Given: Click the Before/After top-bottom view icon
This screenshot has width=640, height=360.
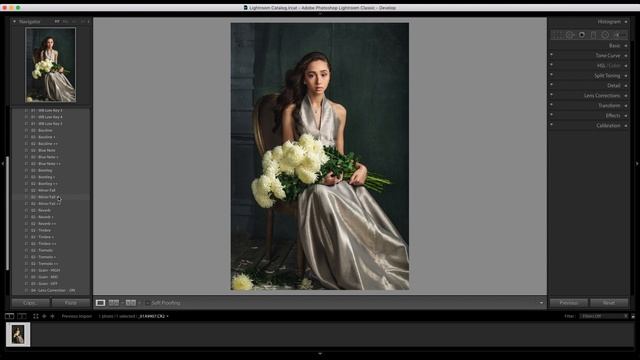Looking at the screenshot, I should [x=131, y=303].
